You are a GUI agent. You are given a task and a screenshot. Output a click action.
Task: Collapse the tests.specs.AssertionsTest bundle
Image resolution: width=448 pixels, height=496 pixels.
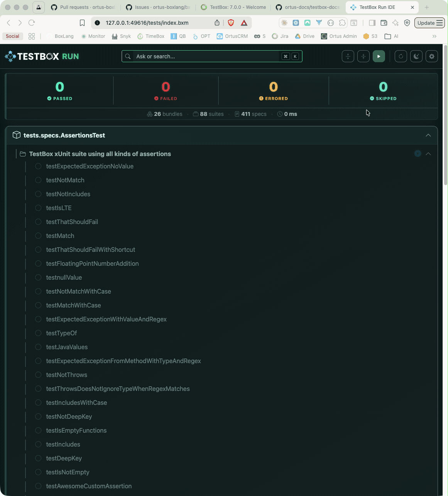click(428, 135)
